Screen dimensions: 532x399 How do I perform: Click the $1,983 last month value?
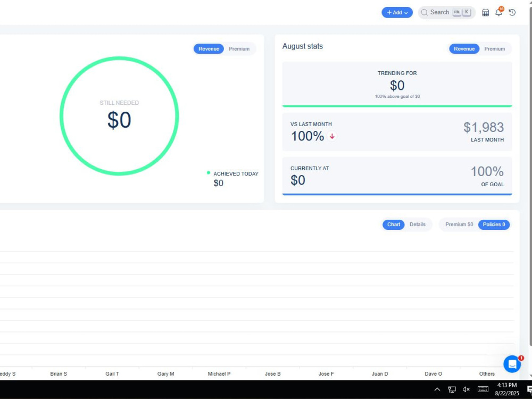point(484,128)
